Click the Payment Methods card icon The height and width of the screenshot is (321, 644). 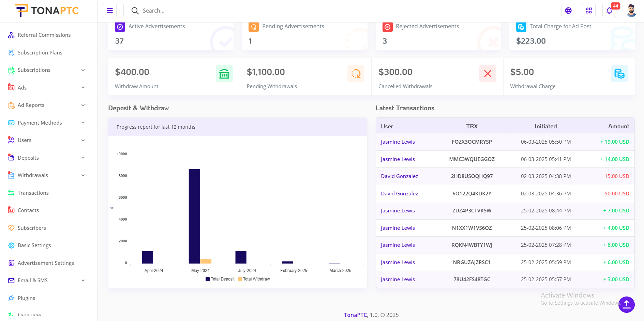[x=11, y=123]
